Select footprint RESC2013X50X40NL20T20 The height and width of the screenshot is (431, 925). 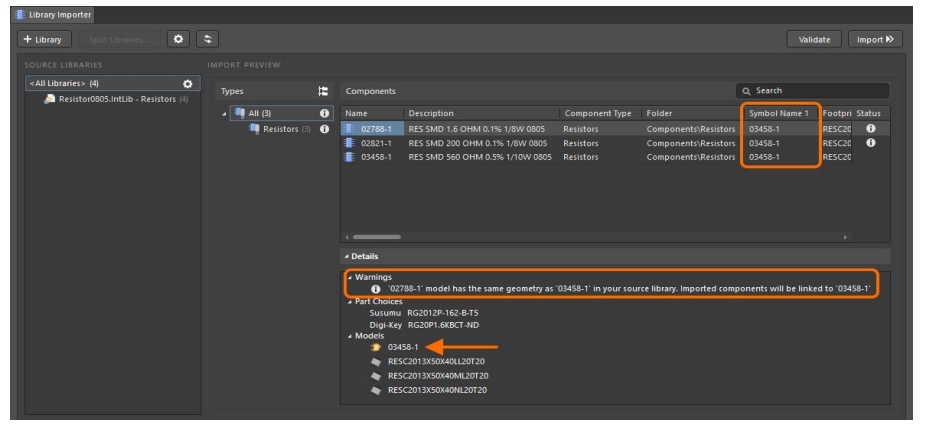coord(437,390)
